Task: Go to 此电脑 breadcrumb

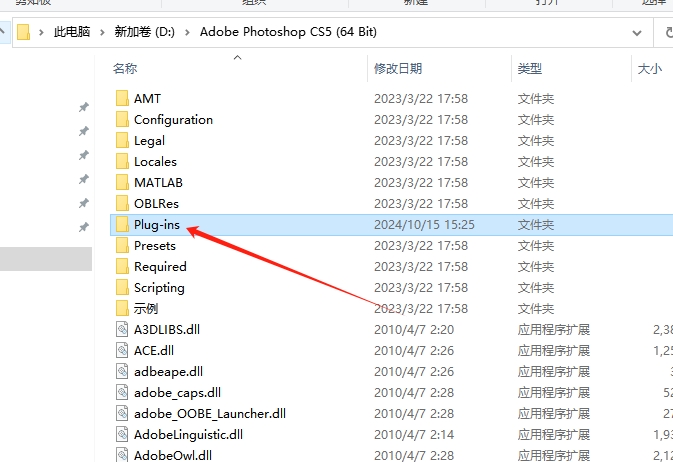Action: pos(72,32)
